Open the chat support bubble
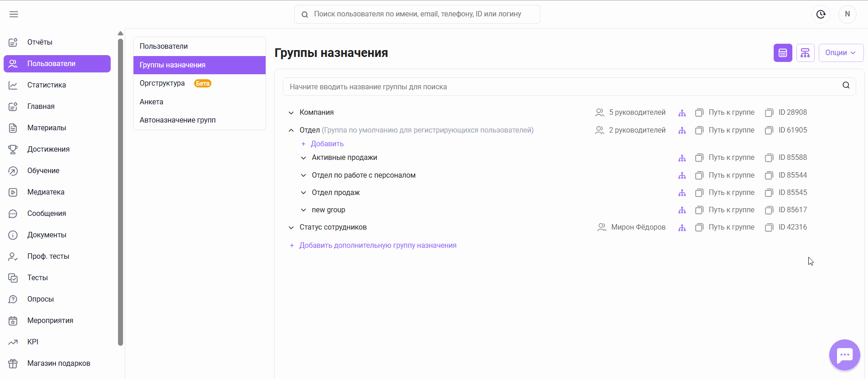 845,355
